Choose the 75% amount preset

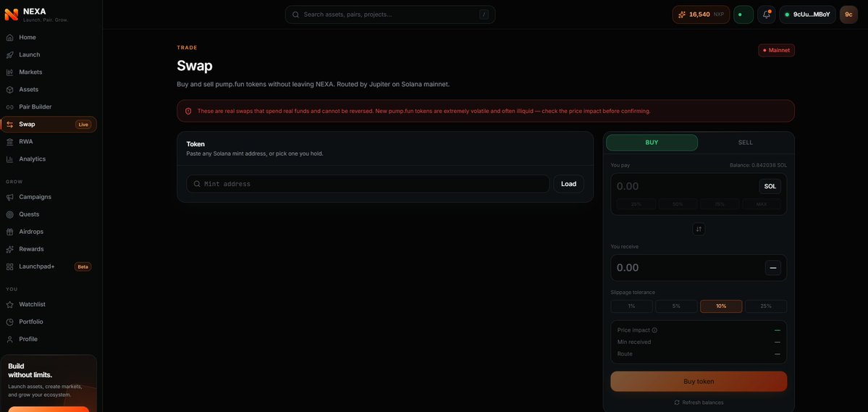tap(720, 204)
